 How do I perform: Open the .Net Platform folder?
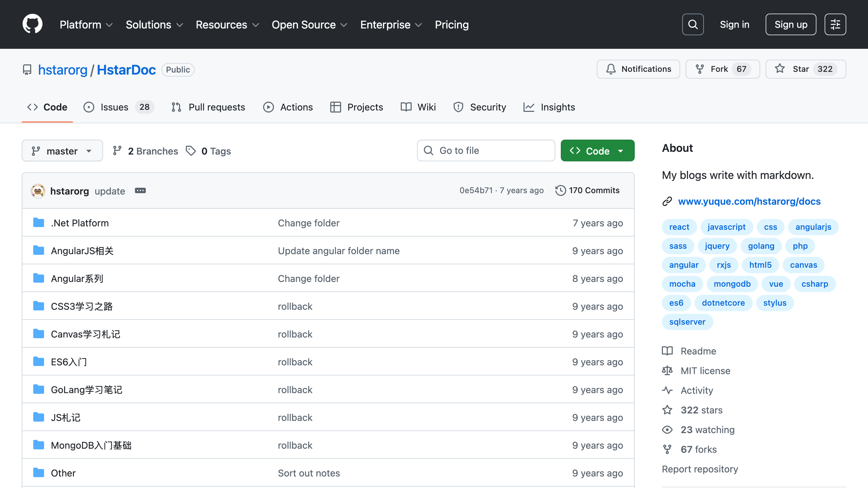(x=80, y=223)
